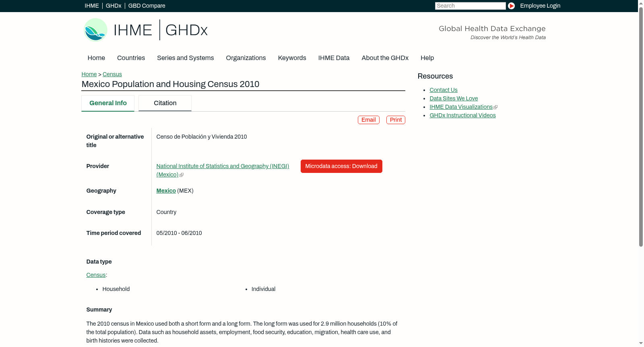644x347 pixels.
Task: Click the IHME wordmark in header
Action: 133,30
